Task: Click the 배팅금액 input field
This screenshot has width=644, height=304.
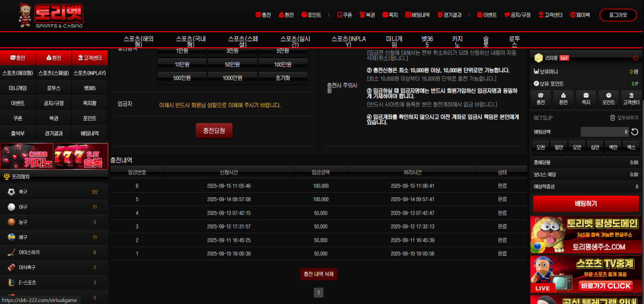Action: pos(604,132)
